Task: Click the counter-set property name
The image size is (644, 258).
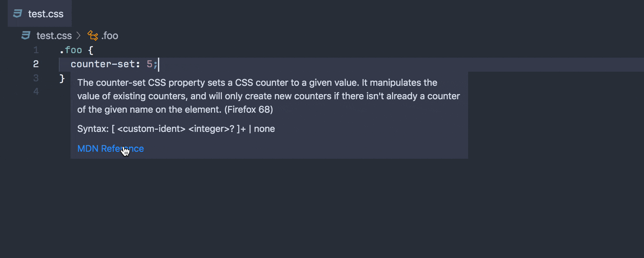Action: (x=103, y=64)
